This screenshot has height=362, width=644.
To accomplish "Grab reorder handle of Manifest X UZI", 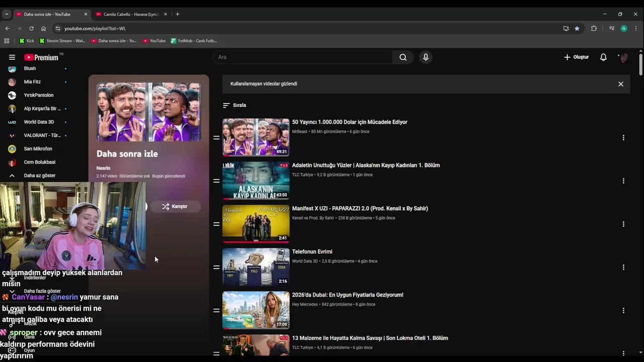I will [x=216, y=224].
